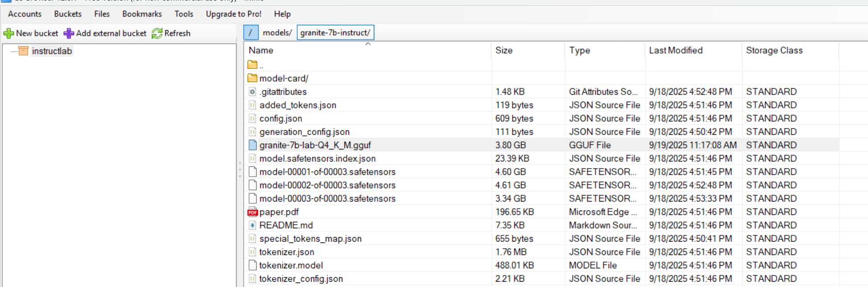Select the tokenizer.model file row

[x=291, y=265]
